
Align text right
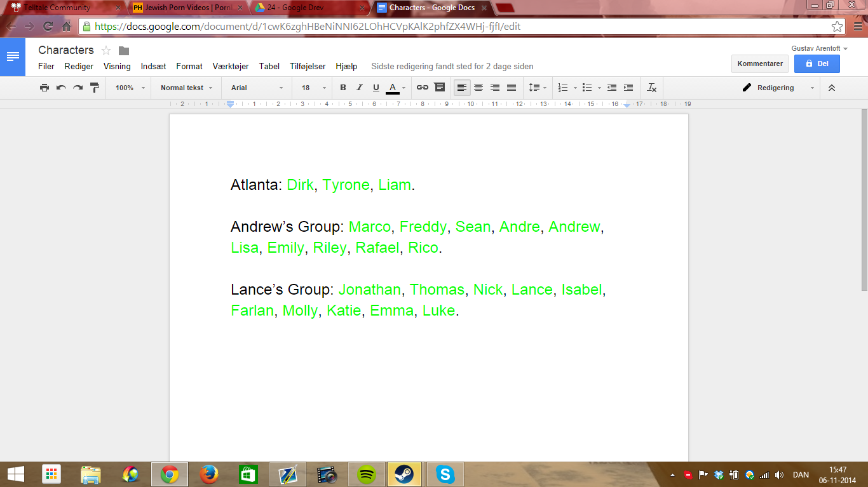(x=495, y=88)
